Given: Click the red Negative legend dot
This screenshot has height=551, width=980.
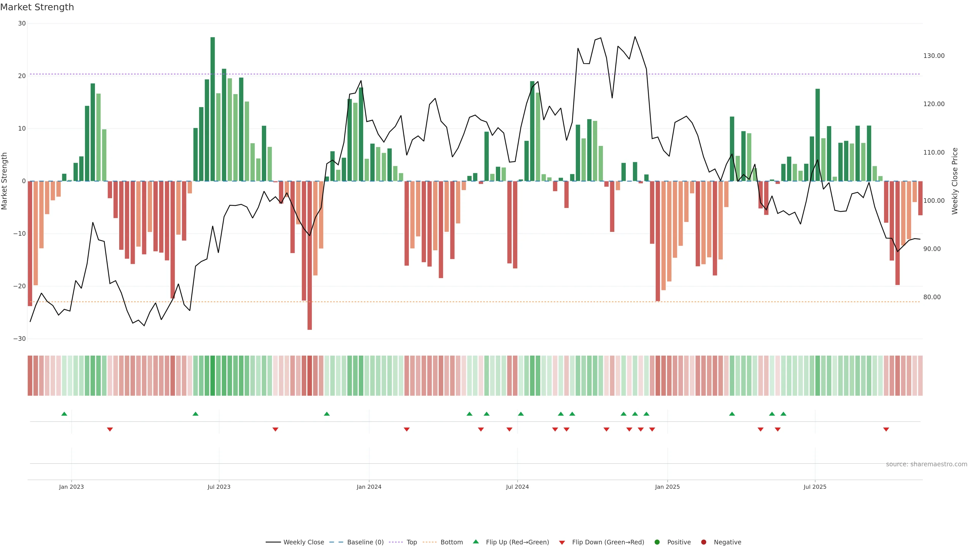Looking at the screenshot, I should click(x=703, y=542).
